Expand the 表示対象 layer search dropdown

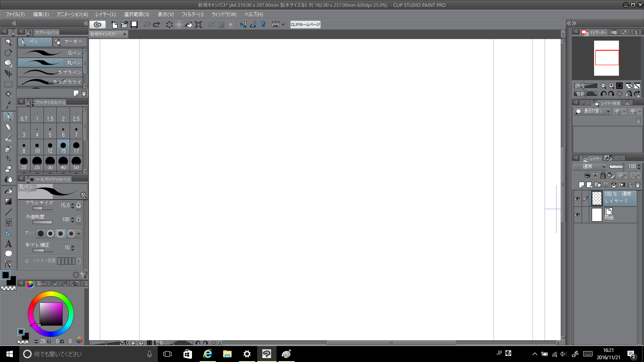point(592,111)
